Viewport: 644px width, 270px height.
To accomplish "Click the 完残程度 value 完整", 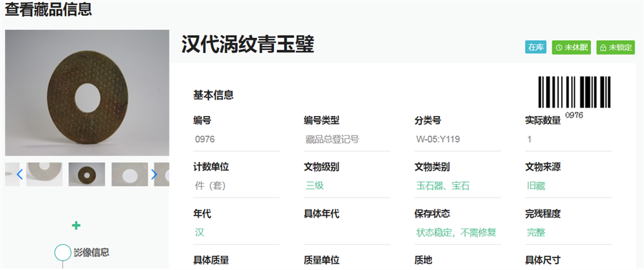I will tap(536, 233).
